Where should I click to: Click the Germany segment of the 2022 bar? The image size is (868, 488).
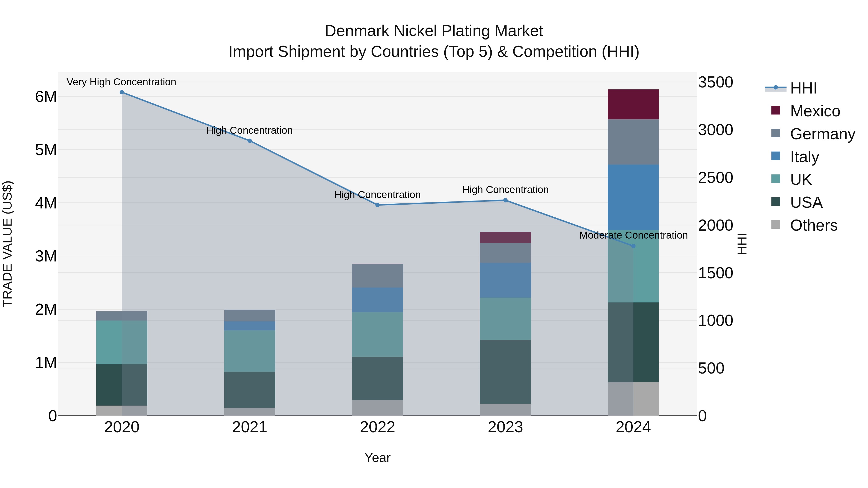pos(378,276)
